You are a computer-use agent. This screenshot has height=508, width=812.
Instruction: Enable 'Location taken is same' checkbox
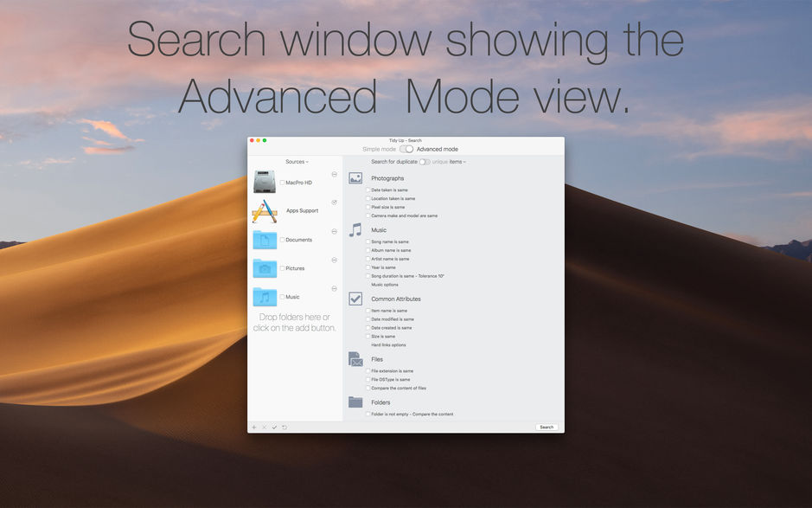[x=368, y=198]
